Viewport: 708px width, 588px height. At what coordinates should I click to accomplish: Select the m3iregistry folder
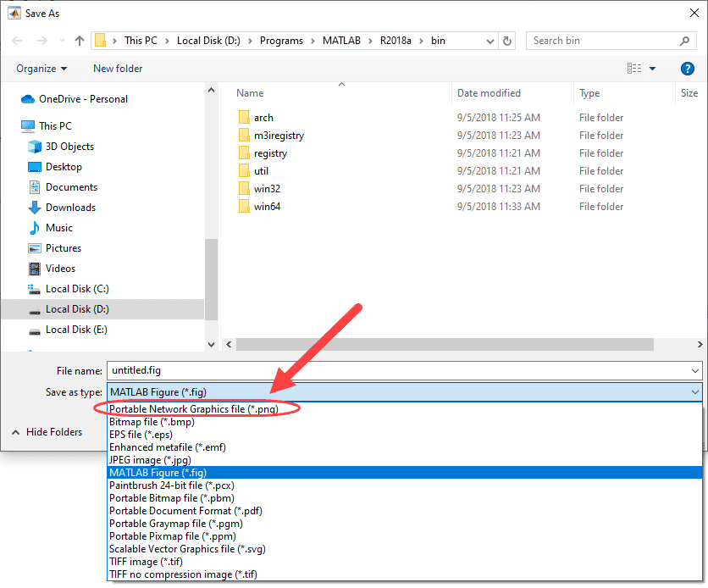point(271,136)
